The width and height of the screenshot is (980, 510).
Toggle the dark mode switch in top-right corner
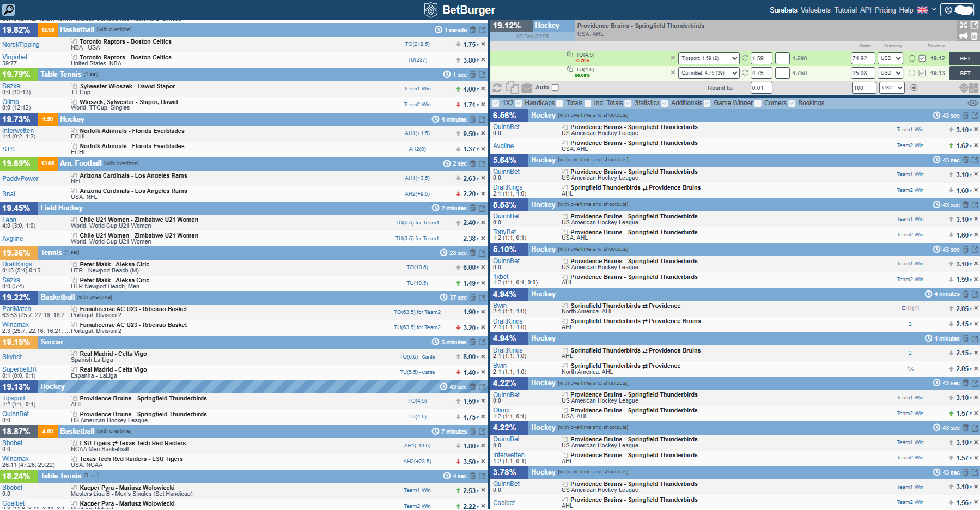962,9
